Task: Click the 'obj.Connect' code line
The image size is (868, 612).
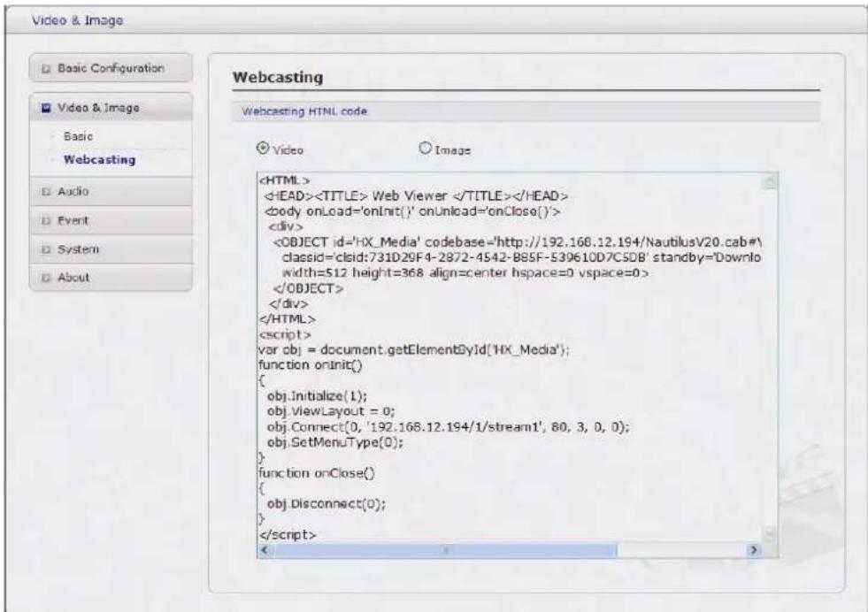Action: pos(449,426)
